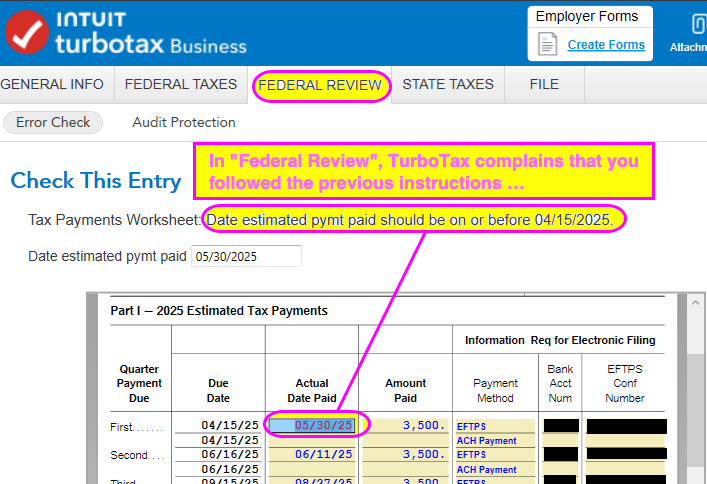Click the TurboTax checkmark logo
The image size is (707, 484).
coord(27,32)
